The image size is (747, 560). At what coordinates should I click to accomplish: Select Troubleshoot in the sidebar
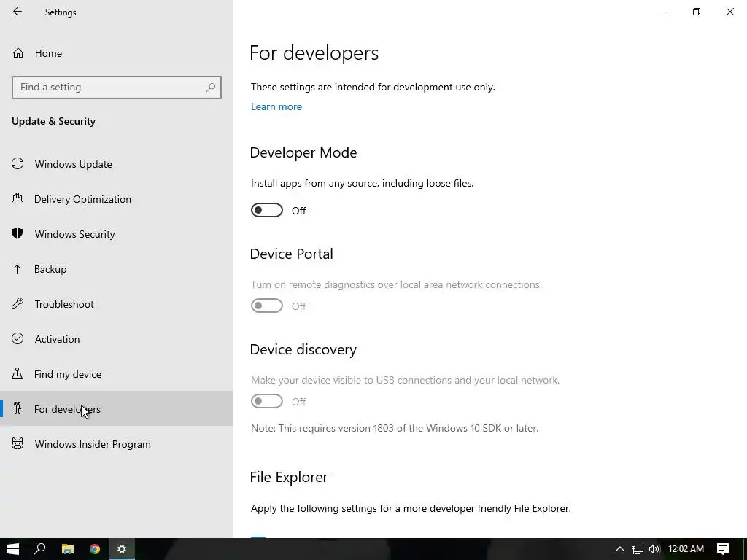[117, 304]
